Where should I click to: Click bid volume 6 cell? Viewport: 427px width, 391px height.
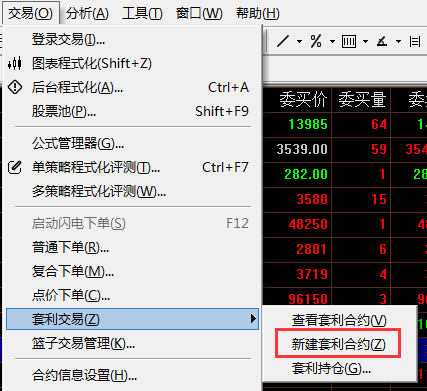tap(361, 249)
